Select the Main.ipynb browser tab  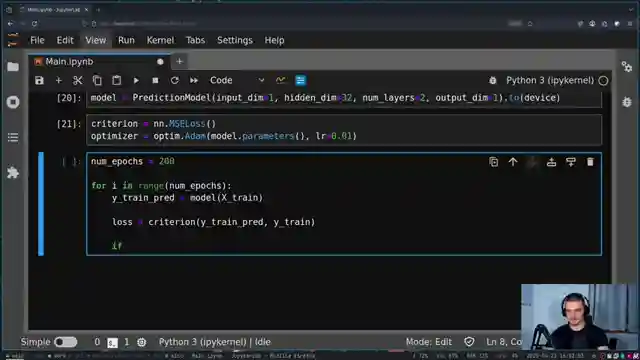[x=54, y=9]
